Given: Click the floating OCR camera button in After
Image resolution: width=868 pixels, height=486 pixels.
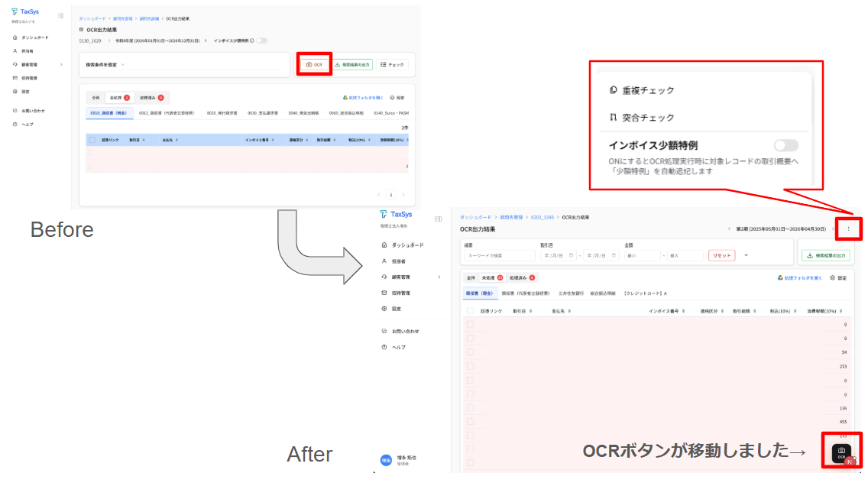Looking at the screenshot, I should 841,453.
